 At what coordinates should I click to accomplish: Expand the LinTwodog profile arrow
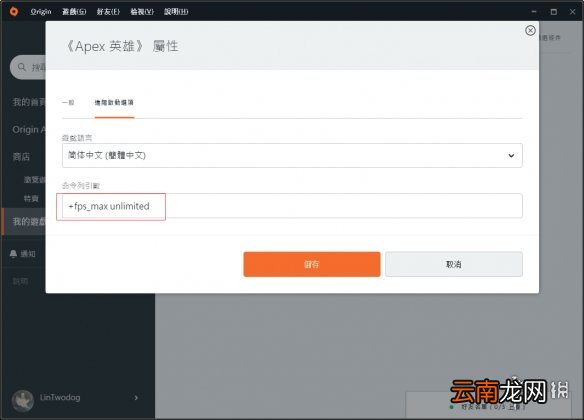(136, 398)
